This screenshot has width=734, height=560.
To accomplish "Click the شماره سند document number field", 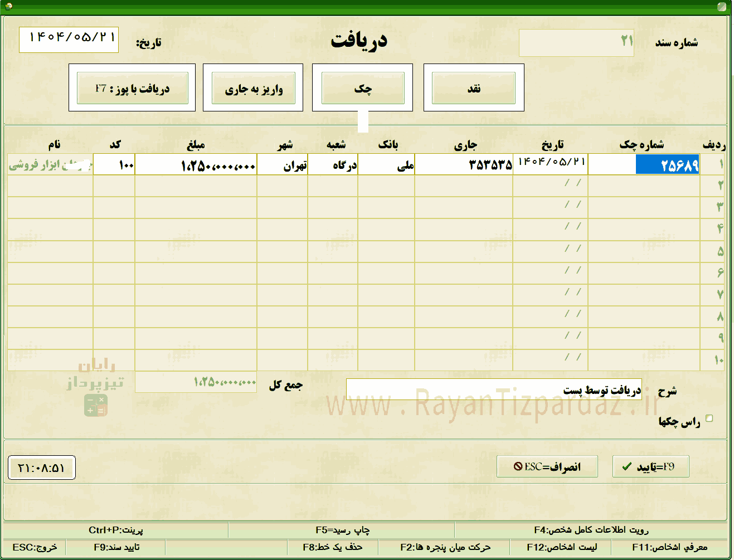I will [577, 43].
